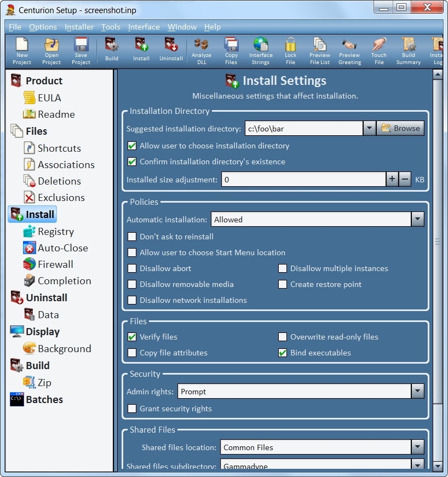The width and height of the screenshot is (448, 477).
Task: Open the Help menu
Action: coord(212,27)
